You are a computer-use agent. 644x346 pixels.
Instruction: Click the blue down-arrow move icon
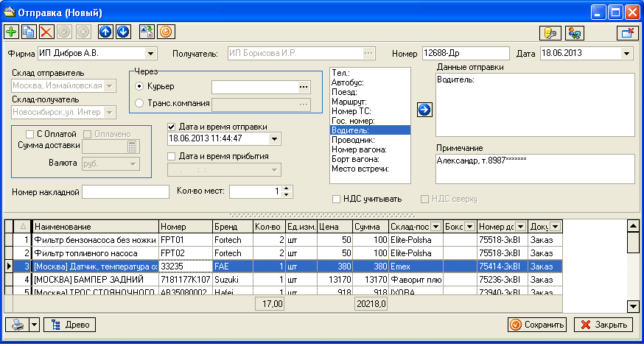tap(123, 32)
